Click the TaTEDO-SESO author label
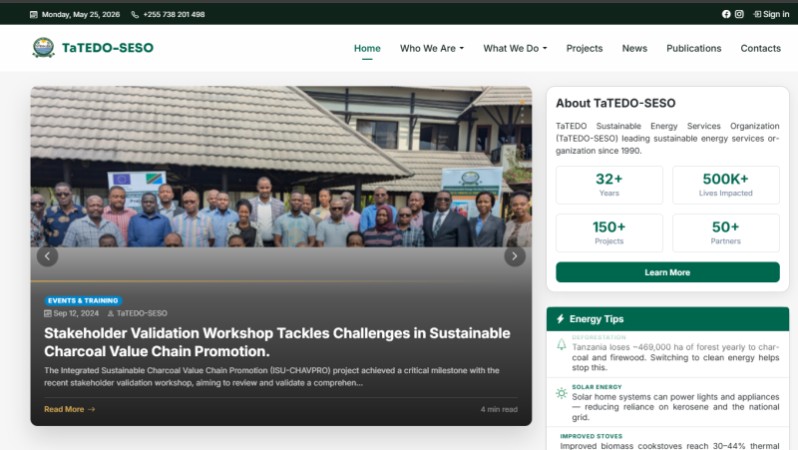This screenshot has height=450, width=798. (x=142, y=314)
